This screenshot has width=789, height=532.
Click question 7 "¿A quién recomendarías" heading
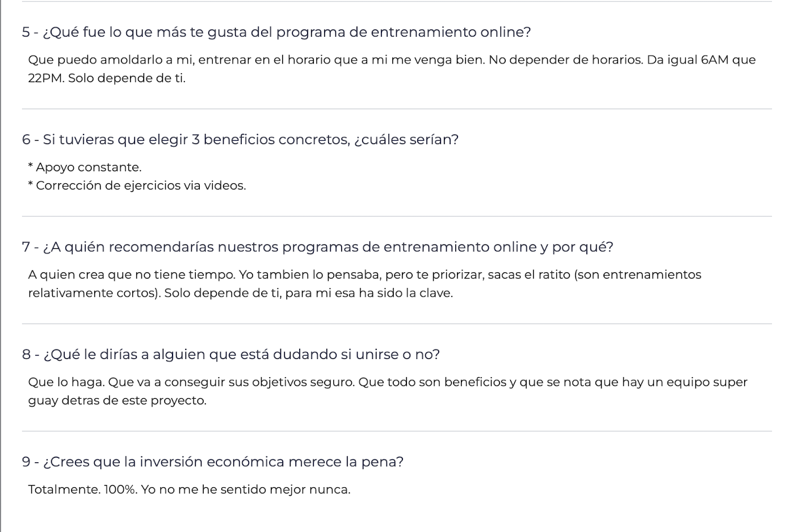[x=318, y=247]
